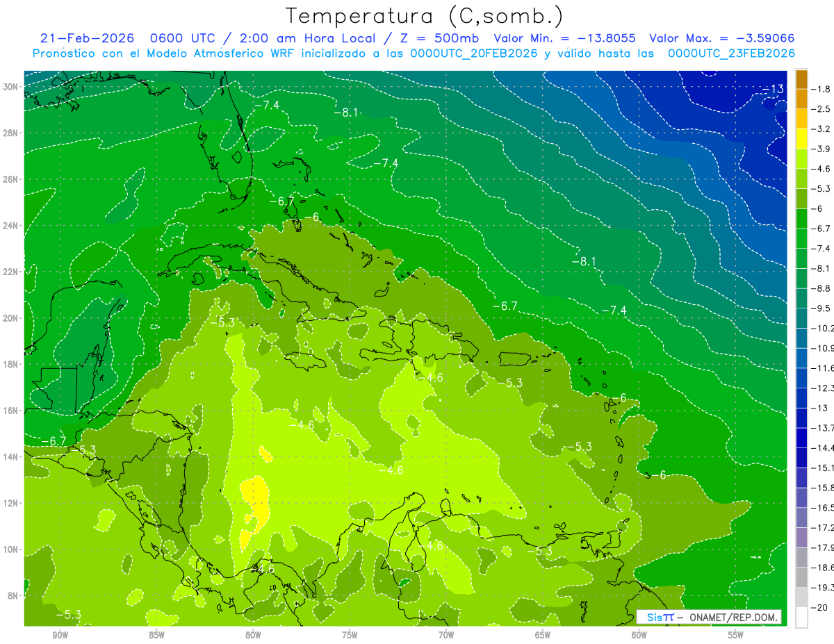
Task: Click the "70W" longitude axis label
Action: point(446,636)
